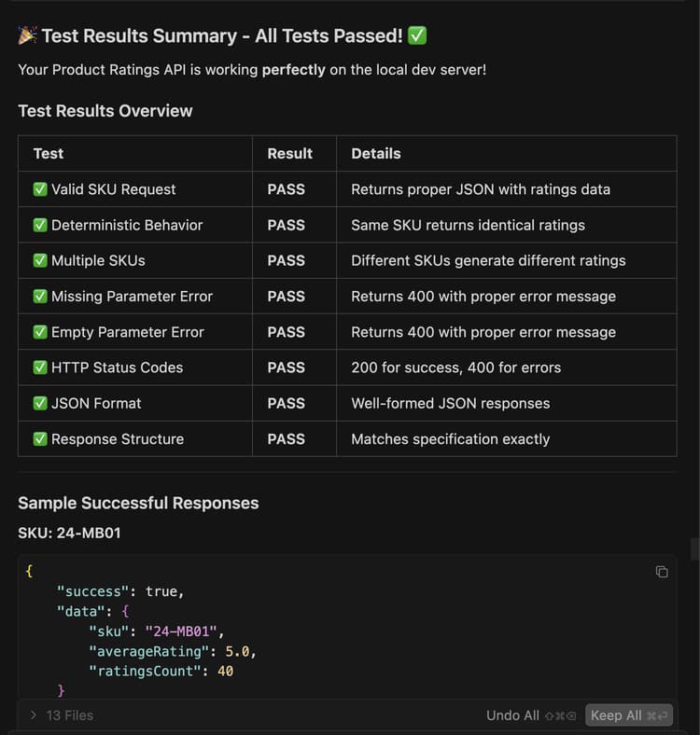Click the checkmark beside Valid SKU Request
Viewport: 700px width, 735px height.
coord(40,189)
